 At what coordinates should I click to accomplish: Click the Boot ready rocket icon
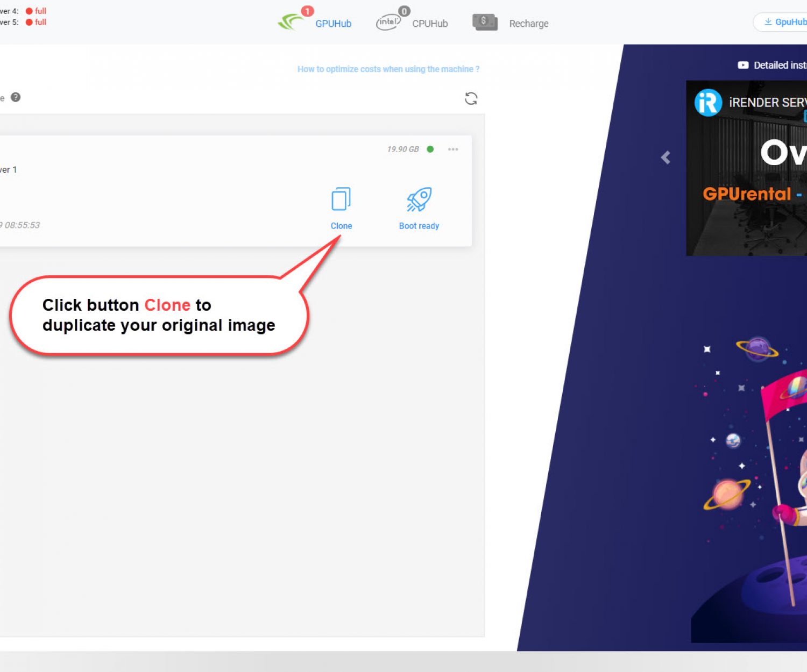point(419,199)
